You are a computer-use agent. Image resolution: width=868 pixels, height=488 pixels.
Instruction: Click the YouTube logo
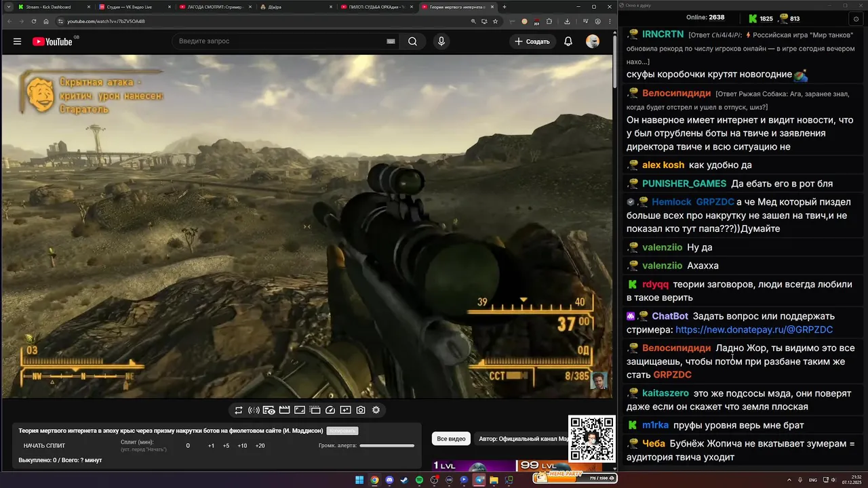tap(52, 41)
